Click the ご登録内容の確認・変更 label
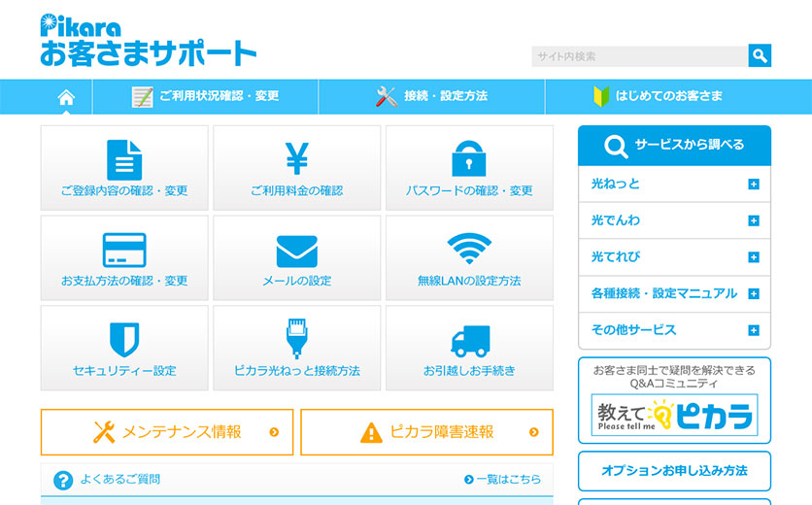Viewport: 812px width, 505px height. (x=124, y=190)
